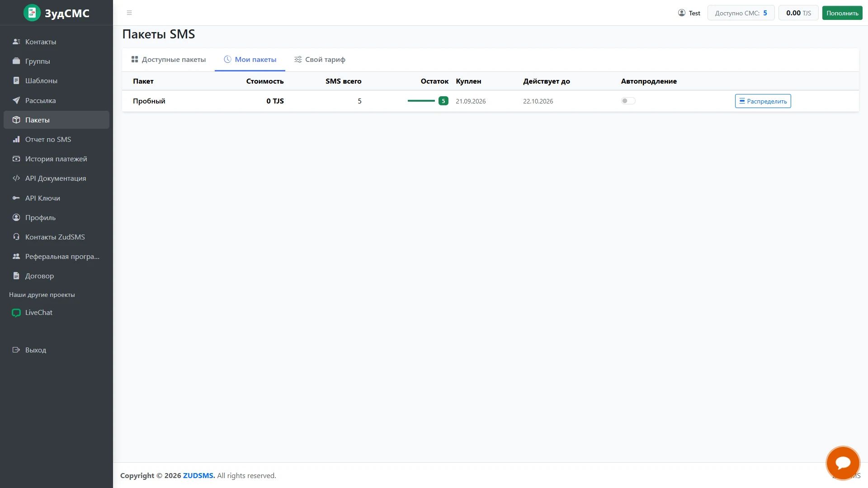This screenshot has height=488, width=868.
Task: Open API Ключи key icon
Action: pos(16,198)
